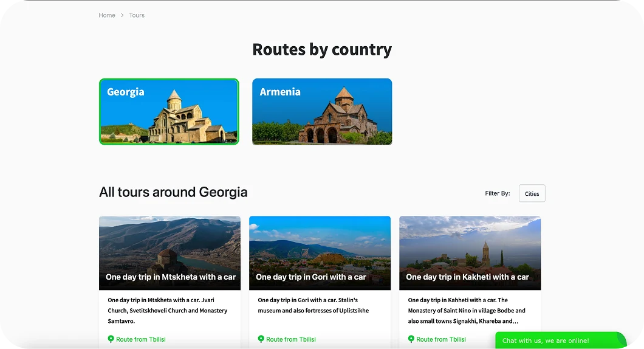Open the Gori one day trip title
Viewport: 644px width, 349px height.
click(x=311, y=277)
